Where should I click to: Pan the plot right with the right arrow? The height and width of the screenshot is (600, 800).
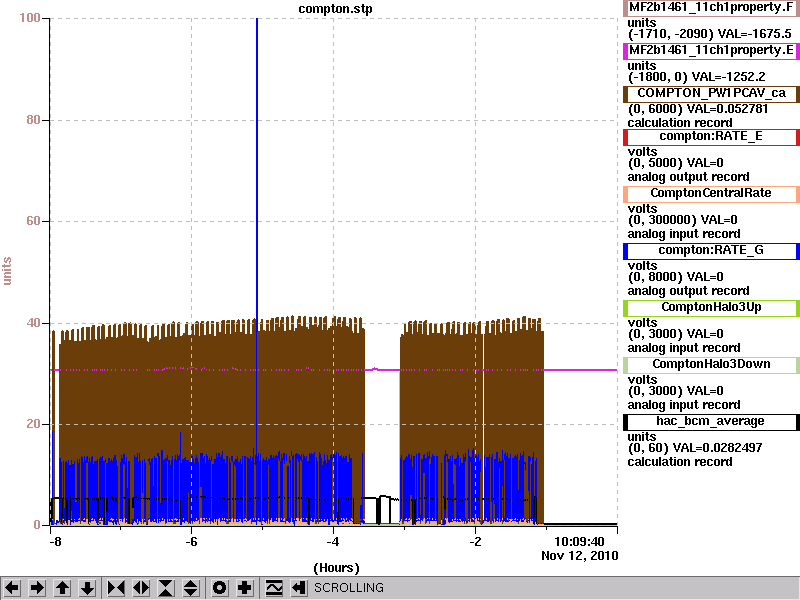coord(37,588)
